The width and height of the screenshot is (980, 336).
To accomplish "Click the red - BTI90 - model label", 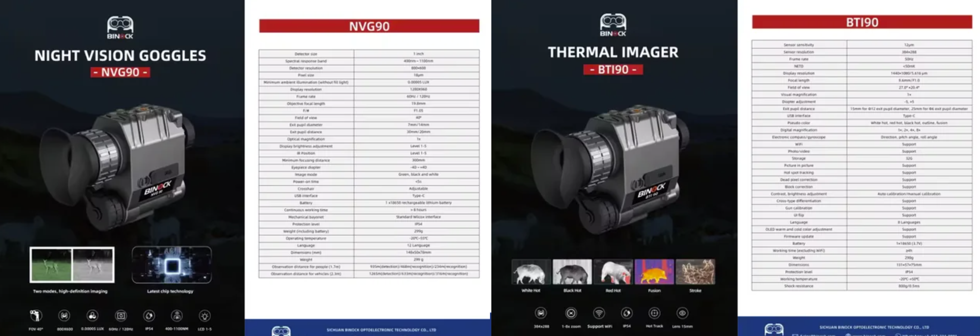I will [x=613, y=70].
